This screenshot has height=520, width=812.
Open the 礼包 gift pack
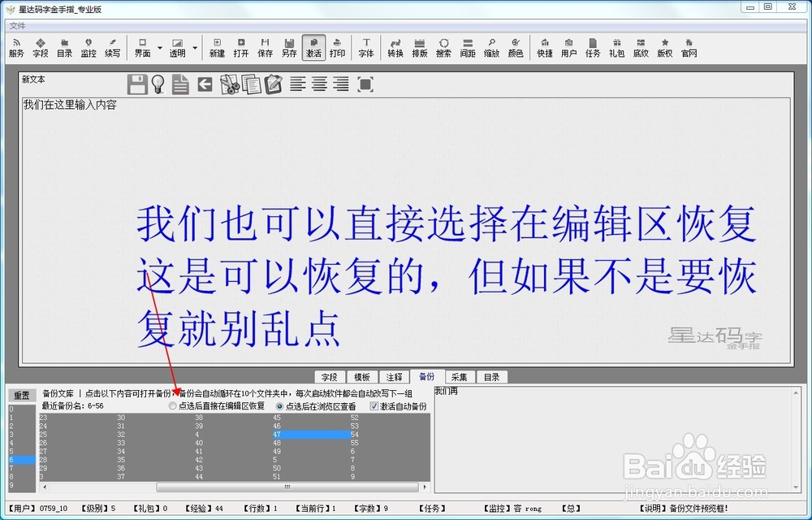617,48
